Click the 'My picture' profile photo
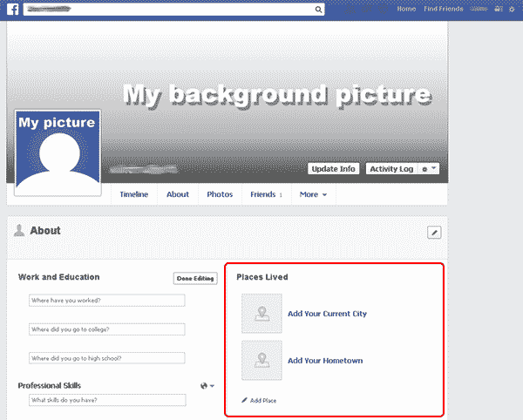This screenshot has height=420, width=523. 58,152
